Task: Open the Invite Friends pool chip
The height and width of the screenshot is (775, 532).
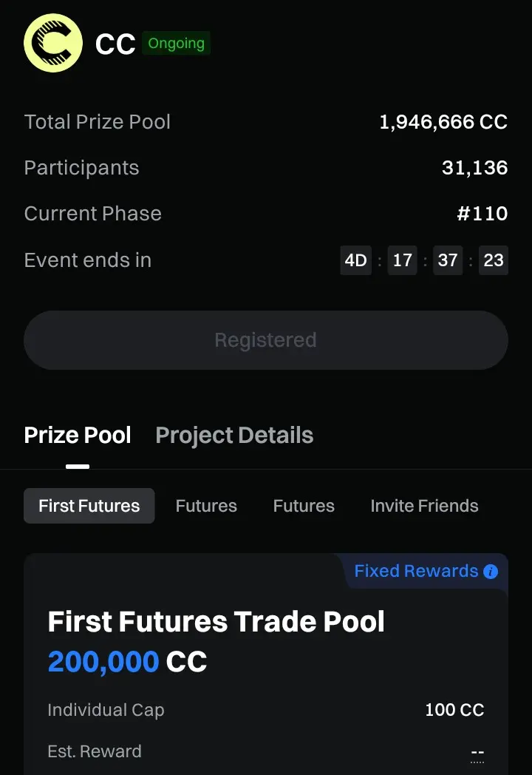Action: pos(424,506)
